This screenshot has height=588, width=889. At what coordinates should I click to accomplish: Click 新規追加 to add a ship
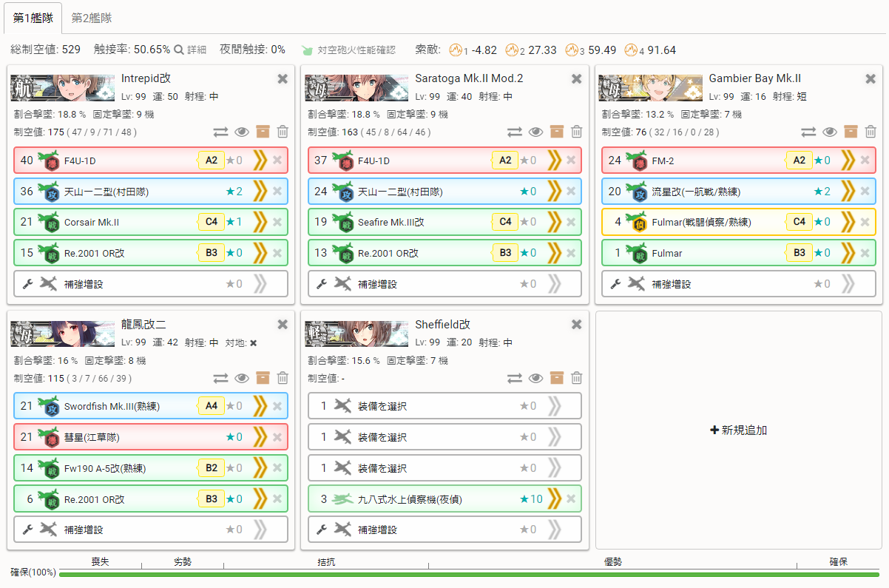tap(738, 430)
